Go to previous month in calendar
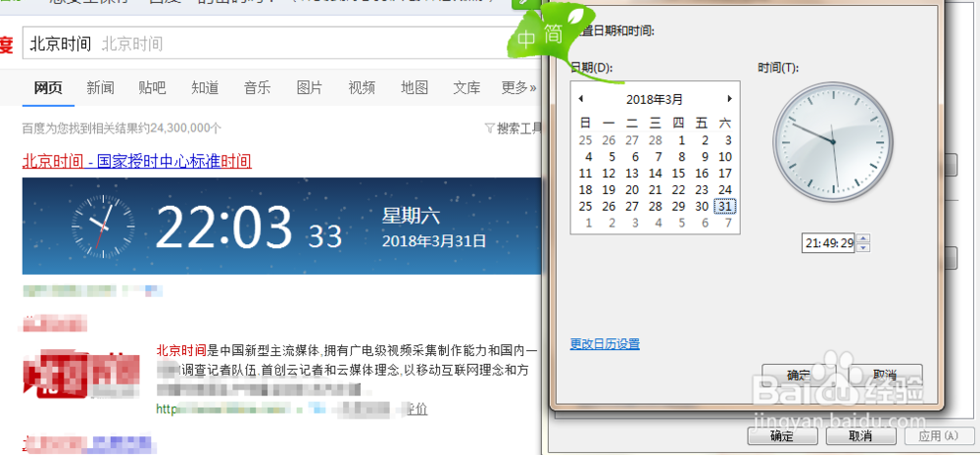The height and width of the screenshot is (455, 980). (x=580, y=99)
